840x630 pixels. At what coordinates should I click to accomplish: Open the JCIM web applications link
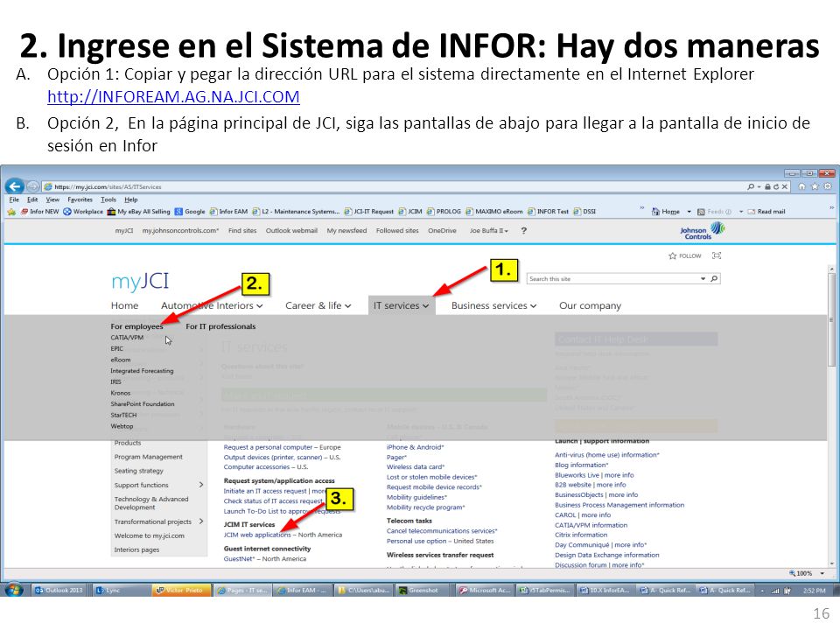[x=257, y=535]
